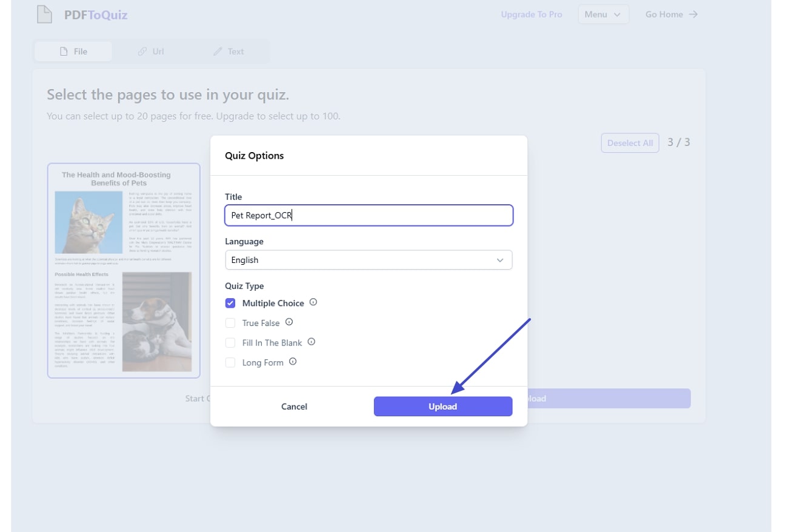This screenshot has height=532, width=788.
Task: Click the info icon next to True False
Action: (x=289, y=322)
